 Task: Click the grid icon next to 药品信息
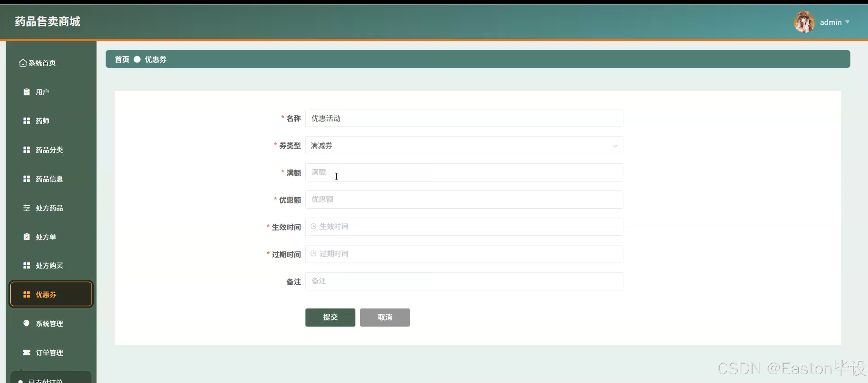pyautogui.click(x=26, y=179)
